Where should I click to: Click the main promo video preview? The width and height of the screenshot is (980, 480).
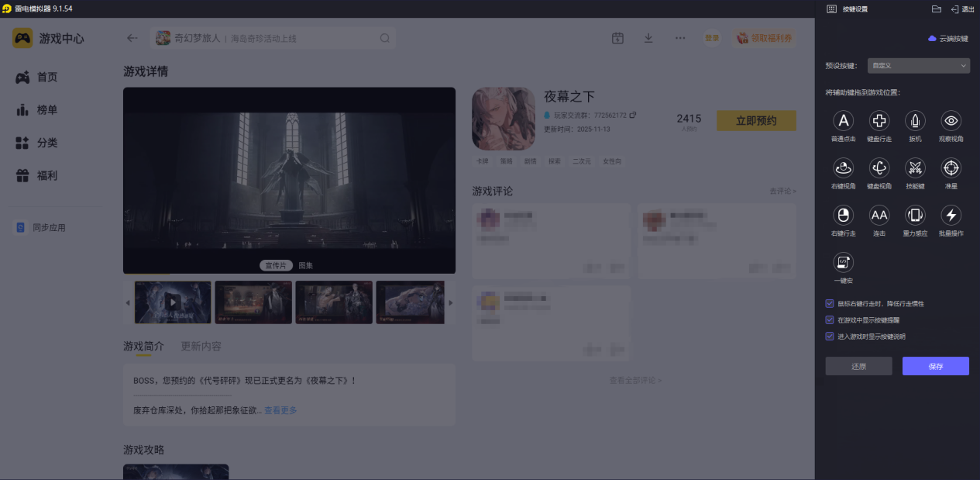pyautogui.click(x=289, y=180)
